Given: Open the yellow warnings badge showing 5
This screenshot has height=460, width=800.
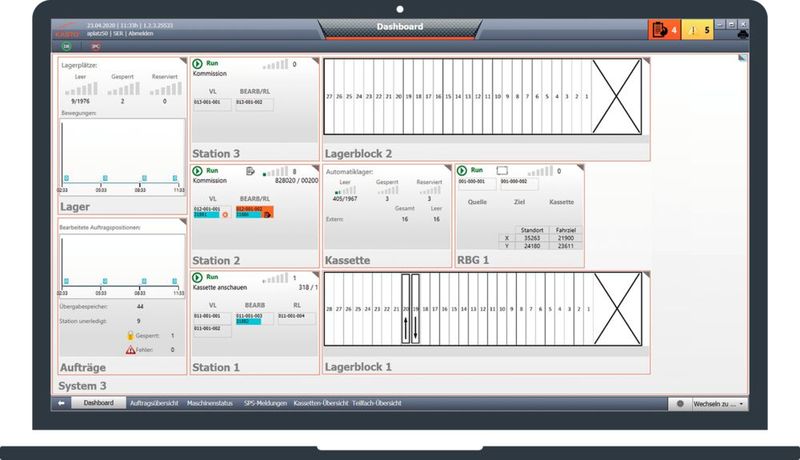Looking at the screenshot, I should (697, 30).
